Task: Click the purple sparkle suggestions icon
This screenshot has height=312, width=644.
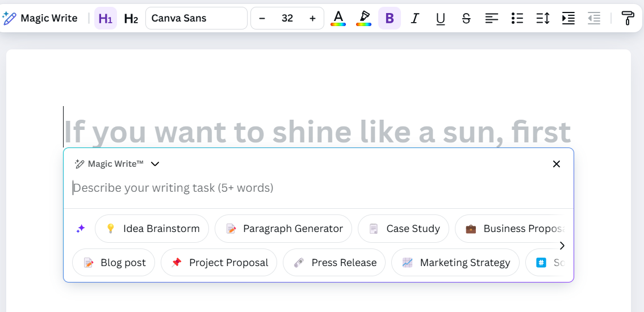Action: pyautogui.click(x=81, y=229)
